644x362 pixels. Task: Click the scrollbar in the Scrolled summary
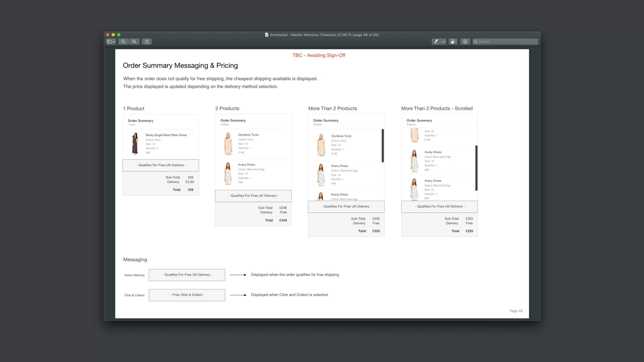coord(476,168)
